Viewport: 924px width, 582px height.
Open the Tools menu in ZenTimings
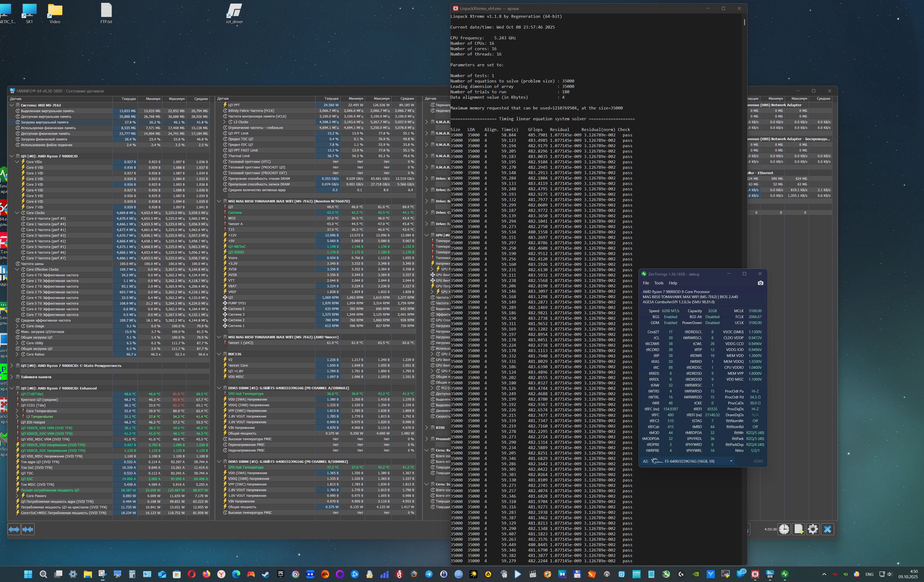click(658, 283)
